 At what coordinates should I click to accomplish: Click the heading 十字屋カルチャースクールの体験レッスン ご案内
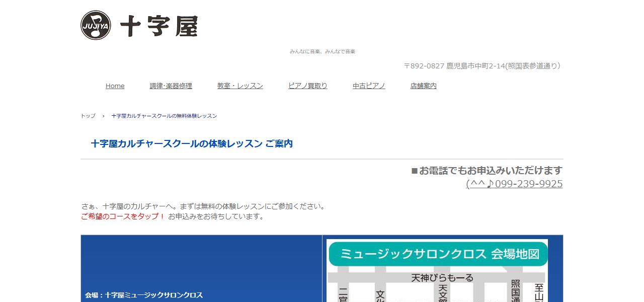pyautogui.click(x=192, y=143)
